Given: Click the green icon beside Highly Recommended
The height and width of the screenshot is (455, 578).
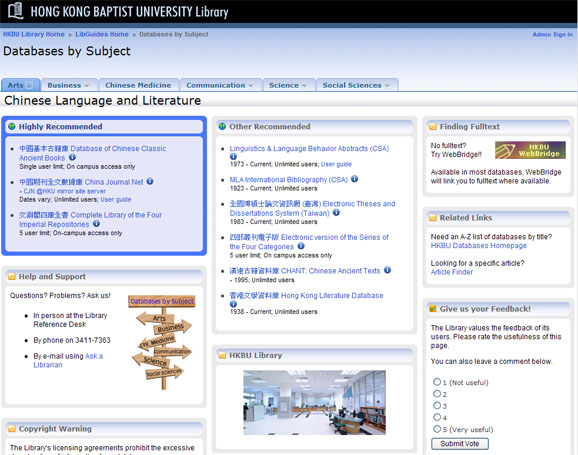Looking at the screenshot, I should [12, 126].
